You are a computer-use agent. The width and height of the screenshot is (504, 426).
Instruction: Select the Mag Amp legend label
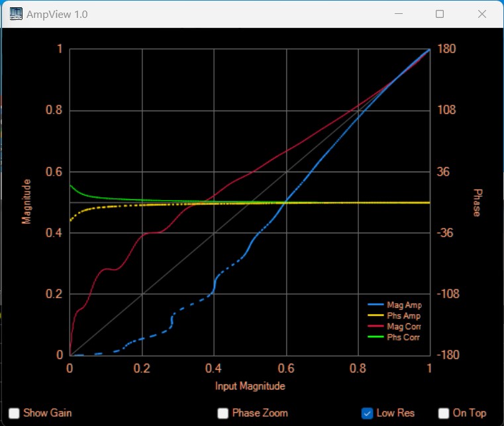(404, 305)
